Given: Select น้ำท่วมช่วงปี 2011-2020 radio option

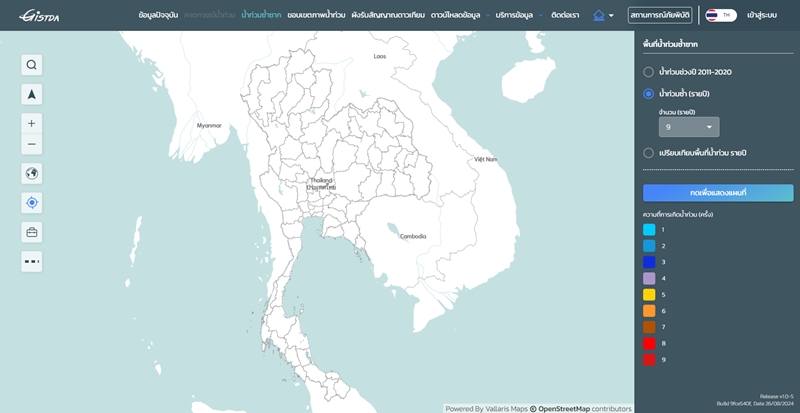Looking at the screenshot, I should tap(648, 72).
